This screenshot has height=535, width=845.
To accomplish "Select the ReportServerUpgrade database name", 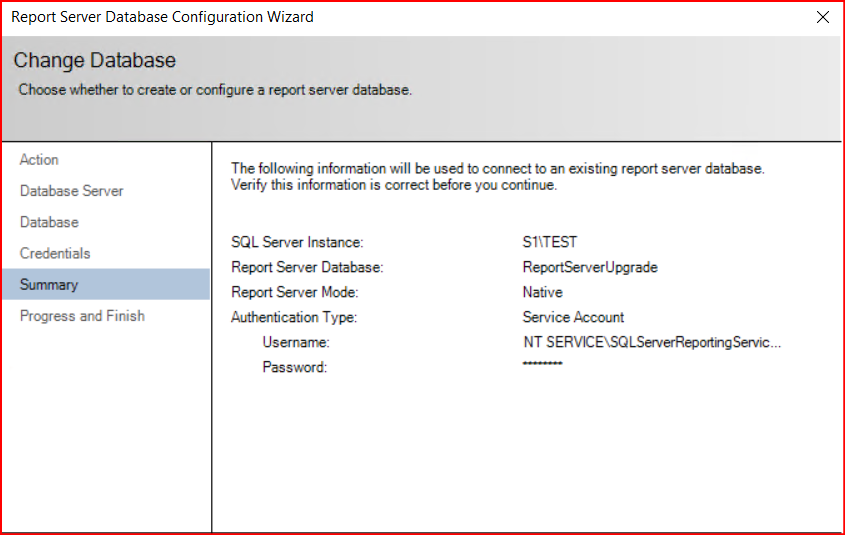I will pyautogui.click(x=590, y=267).
